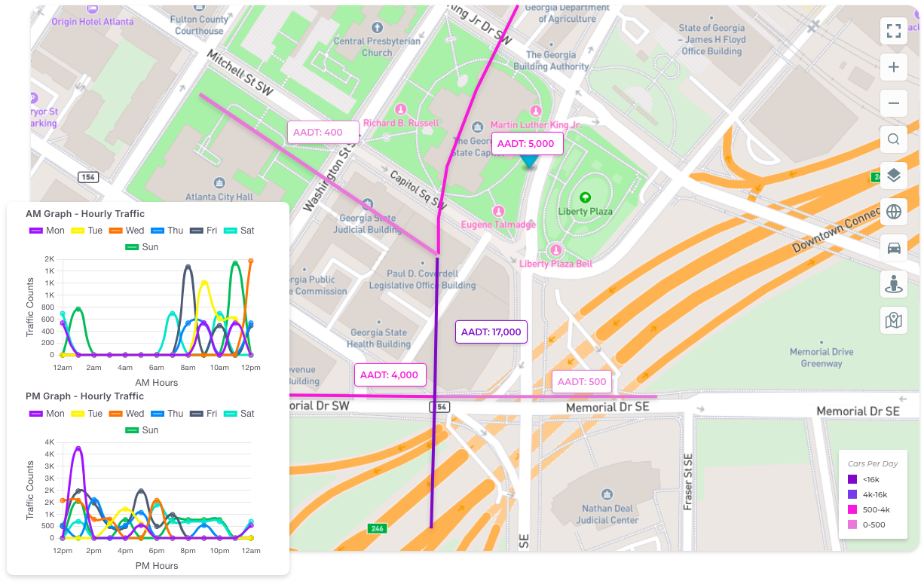Screen dimensions: 924x584
Task: Click the "Memorial Drive Greenway" map label
Action: click(822, 358)
